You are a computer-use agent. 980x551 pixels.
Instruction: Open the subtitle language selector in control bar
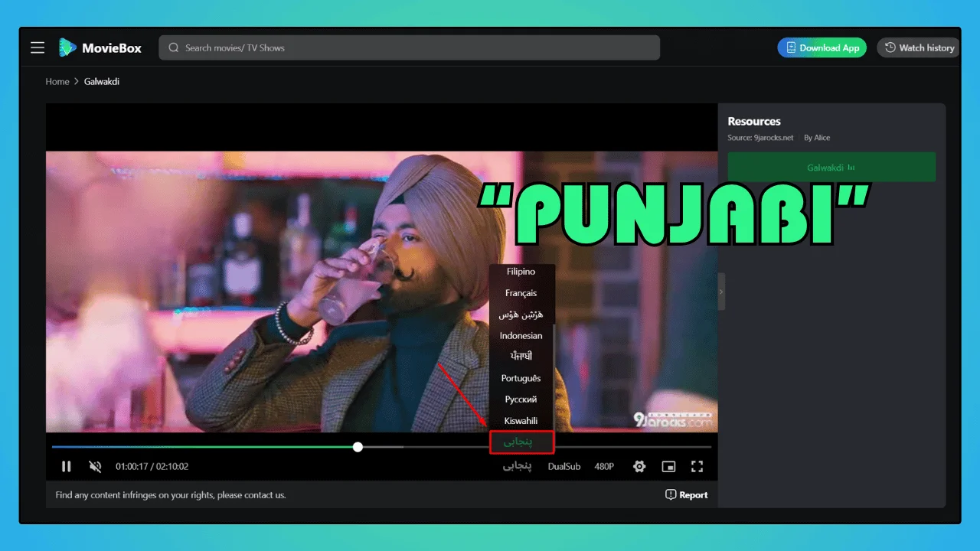(517, 466)
